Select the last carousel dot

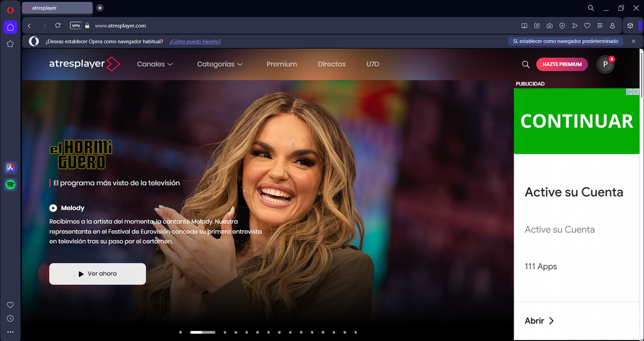356,332
